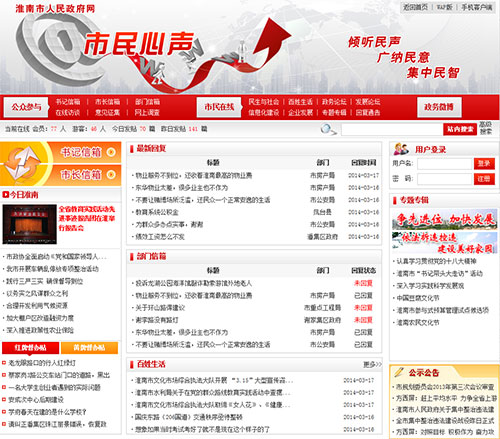Open 安成次中心后期建设 post
The width and height of the screenshot is (500, 439).
[x=36, y=399]
